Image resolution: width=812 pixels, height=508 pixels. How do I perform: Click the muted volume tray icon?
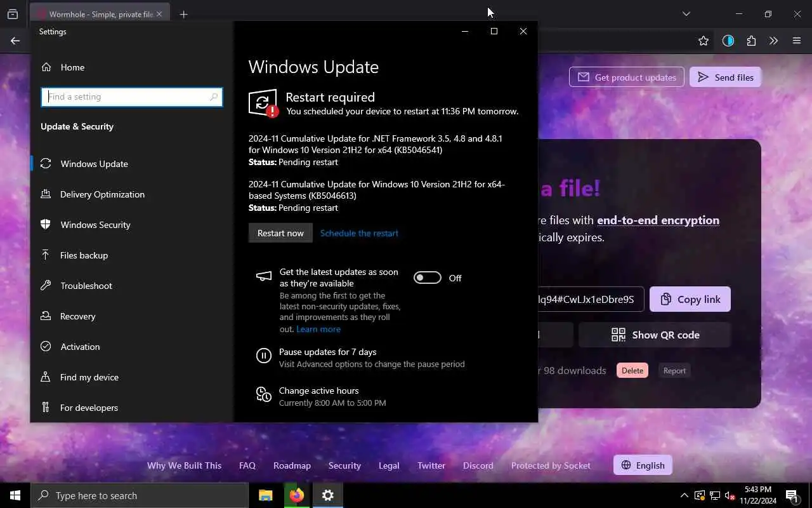click(x=730, y=495)
